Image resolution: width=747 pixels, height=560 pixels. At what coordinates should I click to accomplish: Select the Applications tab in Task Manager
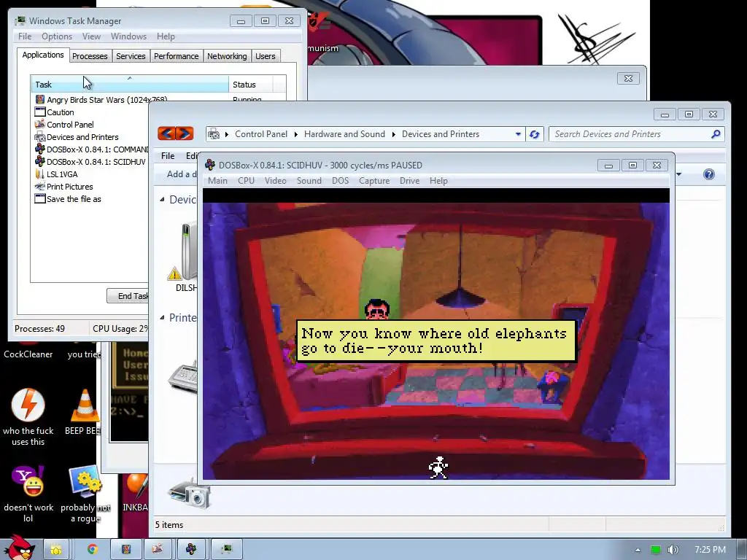click(43, 55)
